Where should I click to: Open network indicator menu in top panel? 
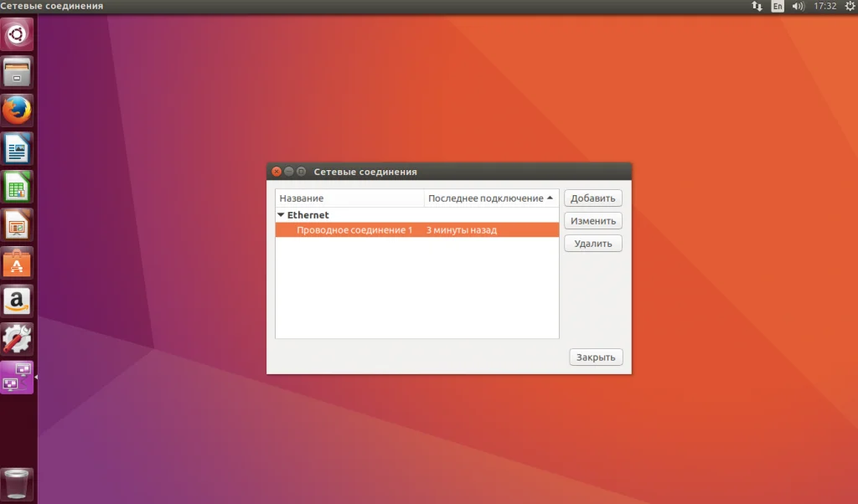[x=757, y=6]
